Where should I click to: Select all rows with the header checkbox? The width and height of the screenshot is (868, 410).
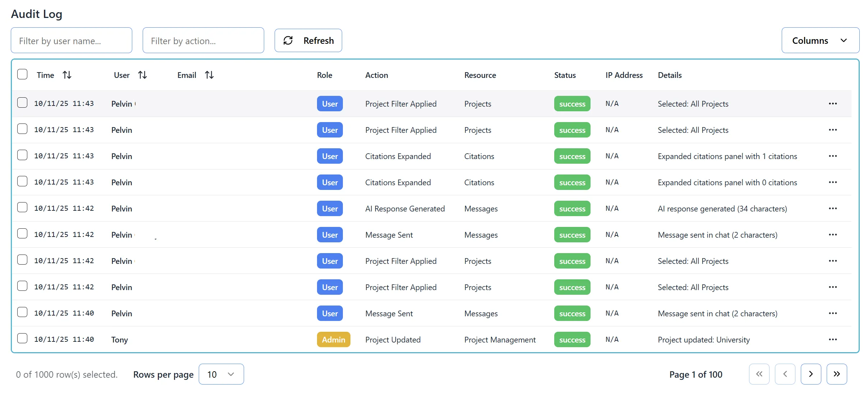point(22,74)
